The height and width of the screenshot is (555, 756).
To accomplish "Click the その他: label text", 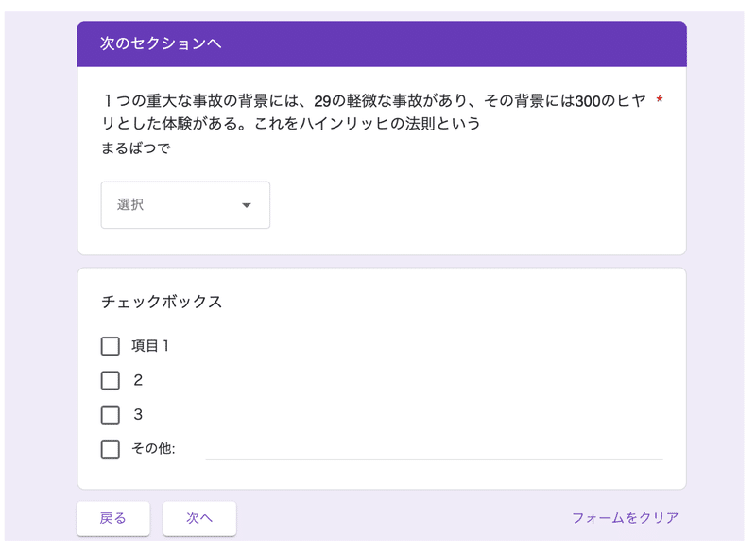I will click(153, 448).
